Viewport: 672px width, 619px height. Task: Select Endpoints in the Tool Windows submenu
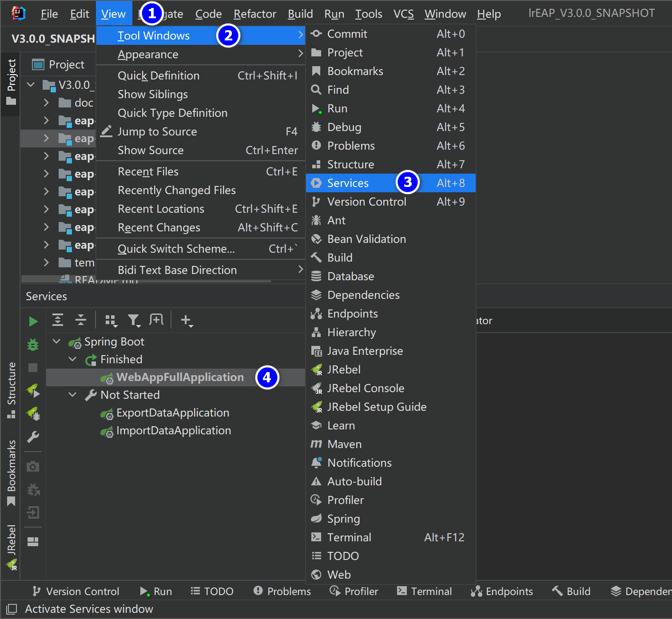[391, 313]
